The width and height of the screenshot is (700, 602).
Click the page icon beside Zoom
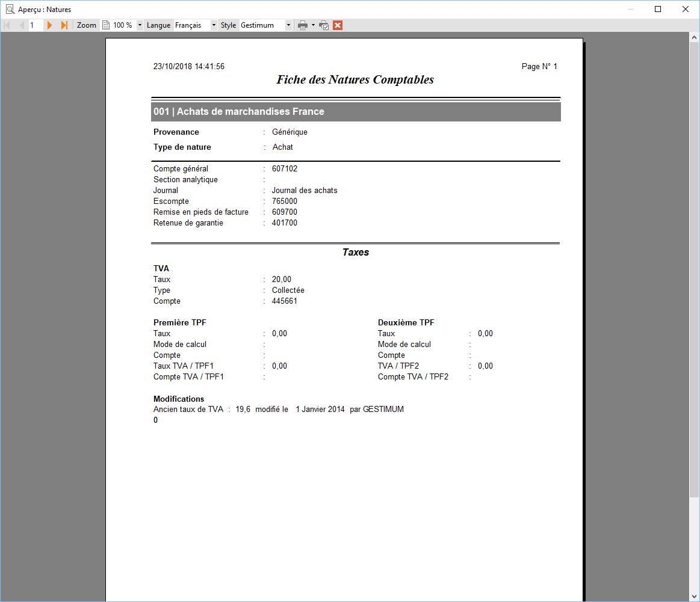[106, 25]
